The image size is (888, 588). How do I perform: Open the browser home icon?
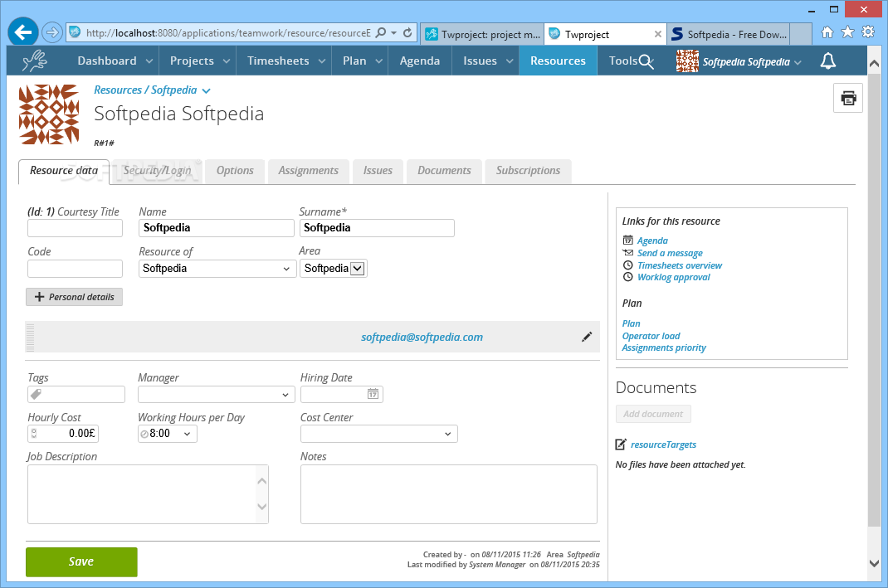(x=827, y=32)
